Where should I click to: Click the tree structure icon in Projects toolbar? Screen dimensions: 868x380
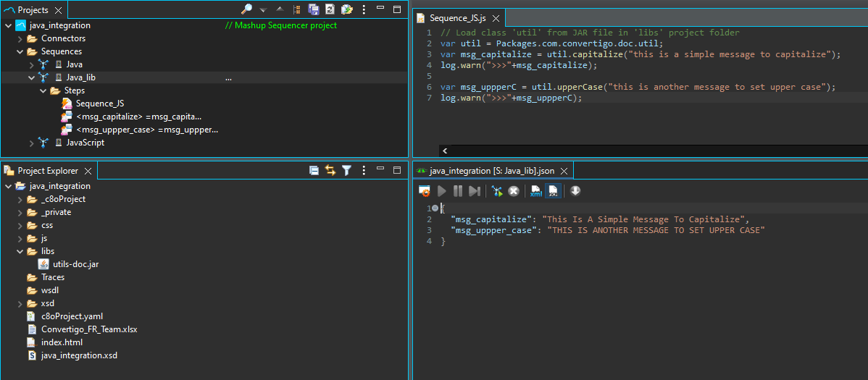(297, 9)
